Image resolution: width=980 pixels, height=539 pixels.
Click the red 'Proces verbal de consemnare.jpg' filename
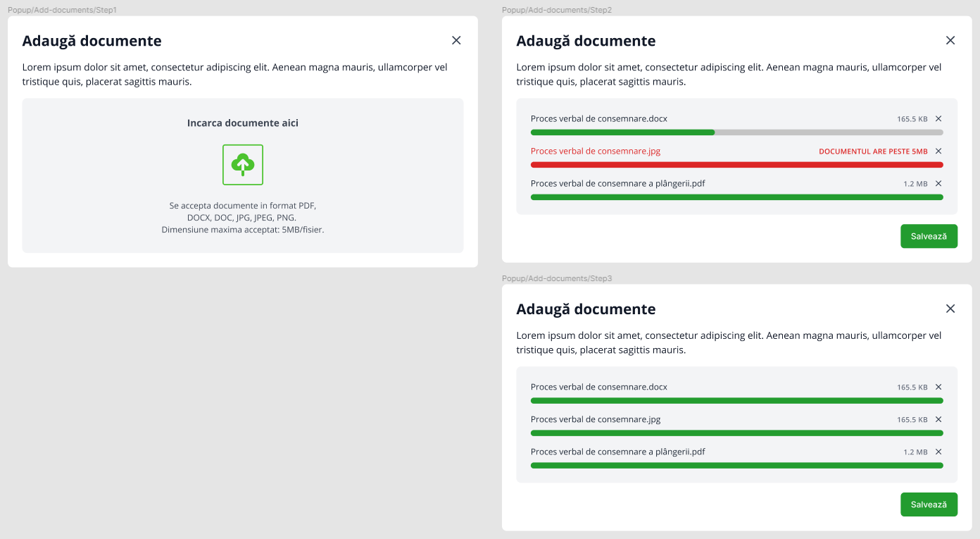coord(596,151)
